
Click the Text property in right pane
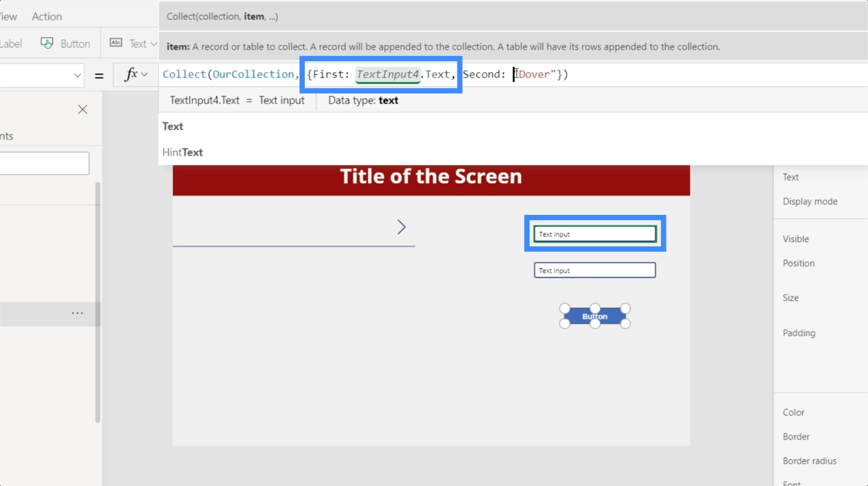click(791, 177)
